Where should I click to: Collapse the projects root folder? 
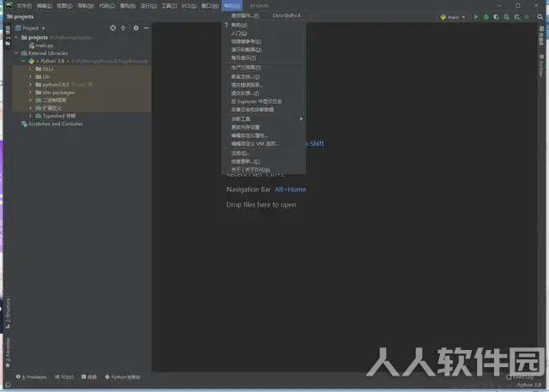point(16,38)
